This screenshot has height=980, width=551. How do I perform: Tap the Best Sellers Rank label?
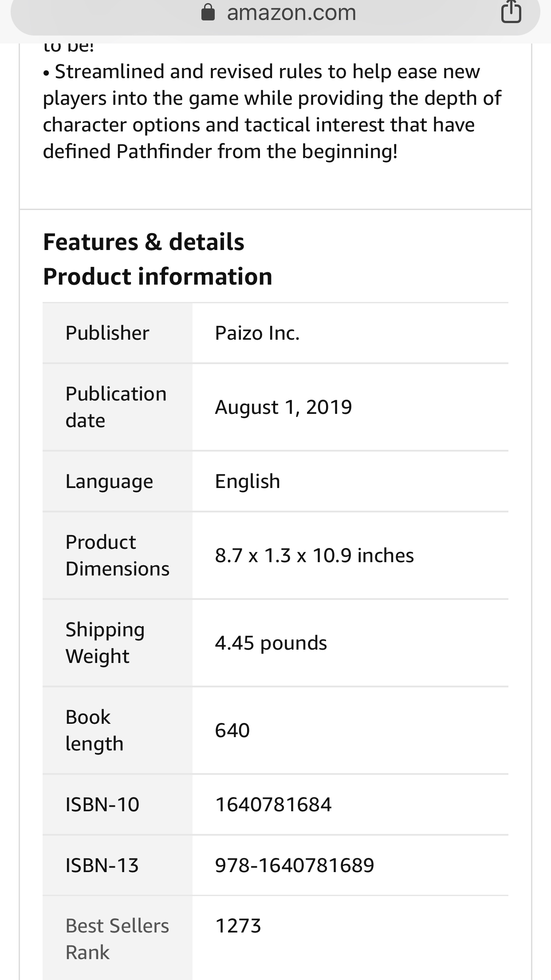[117, 939]
